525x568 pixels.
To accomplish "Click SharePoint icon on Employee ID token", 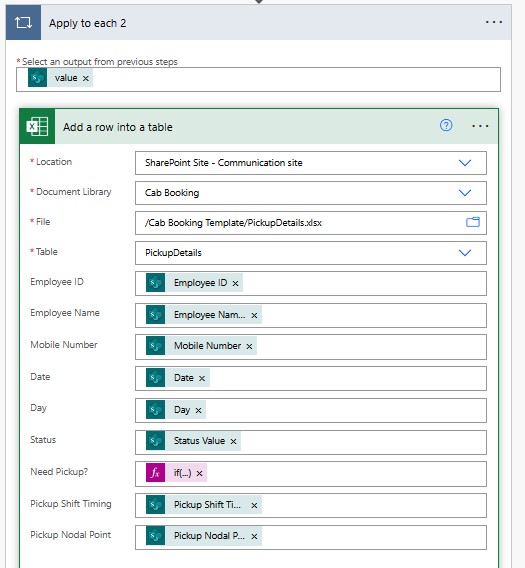I will [155, 283].
